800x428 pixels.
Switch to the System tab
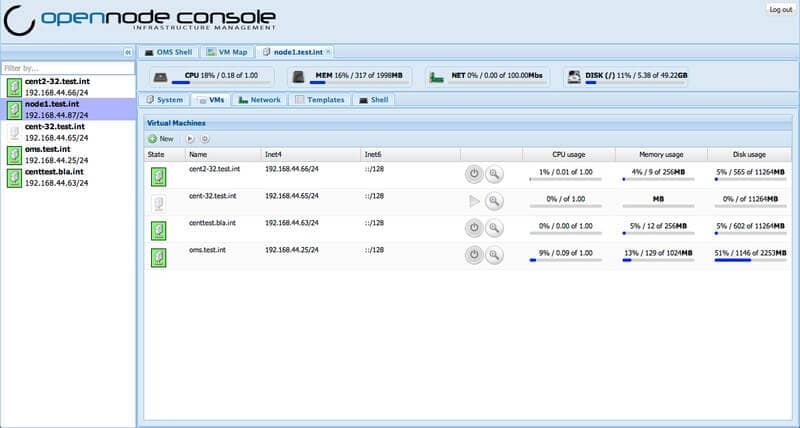164,100
